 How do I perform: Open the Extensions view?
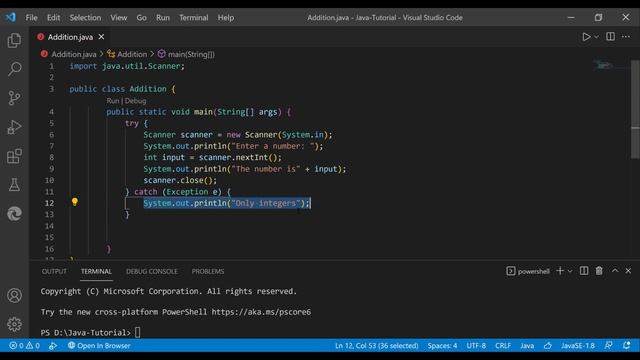point(14,156)
